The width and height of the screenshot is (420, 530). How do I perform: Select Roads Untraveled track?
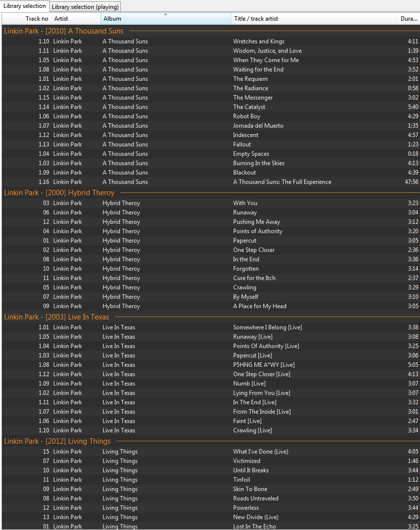211,498
